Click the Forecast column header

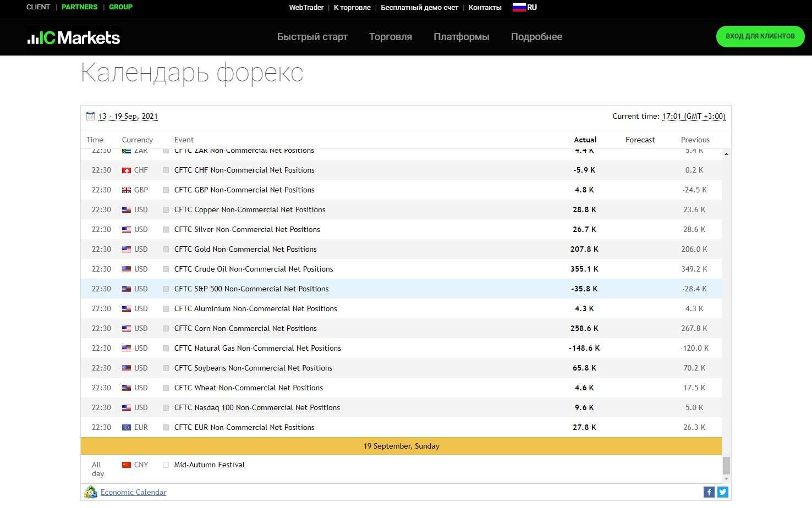click(640, 140)
